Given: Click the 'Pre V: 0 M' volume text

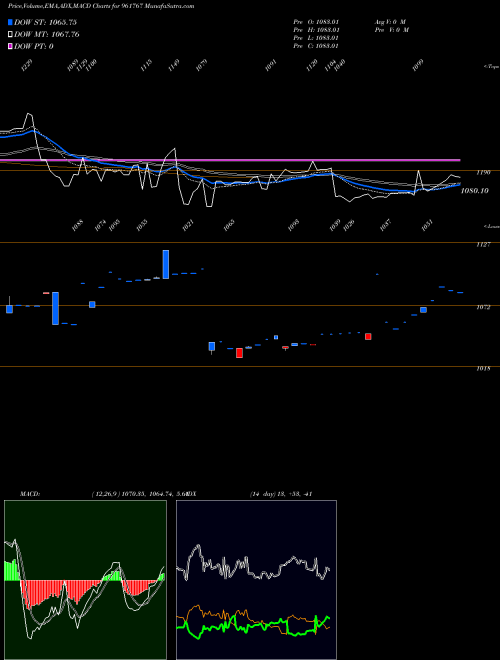Looking at the screenshot, I should coord(393,30).
